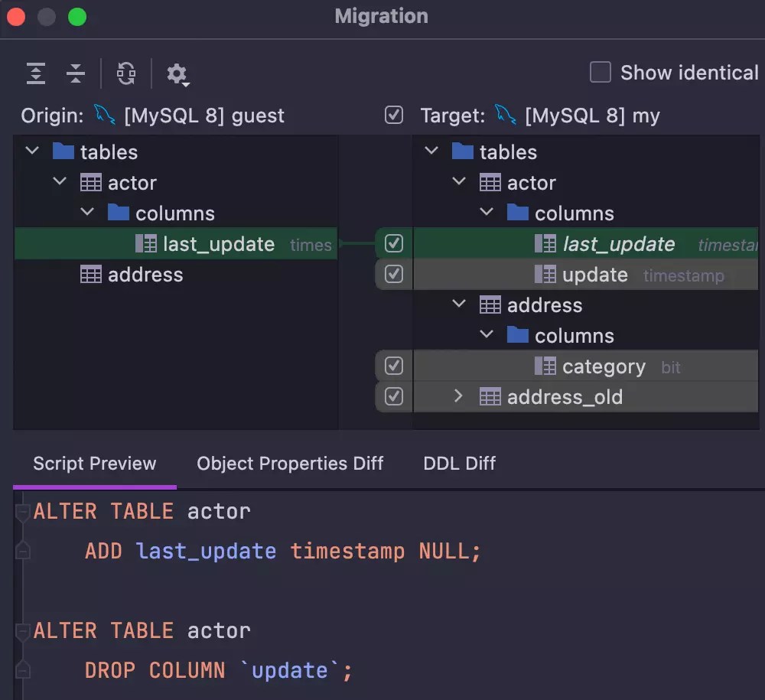Screen dimensions: 765x700
Task: Collapse the columns folder under address
Action: point(487,335)
